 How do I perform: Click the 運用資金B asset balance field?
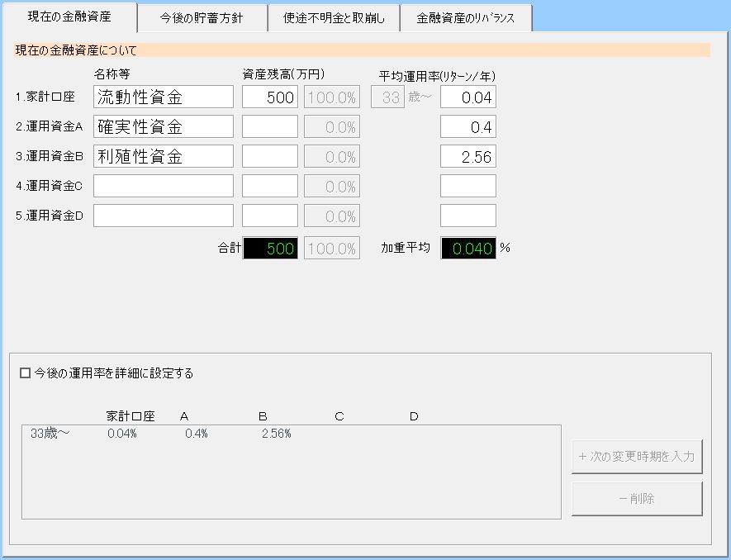click(269, 157)
